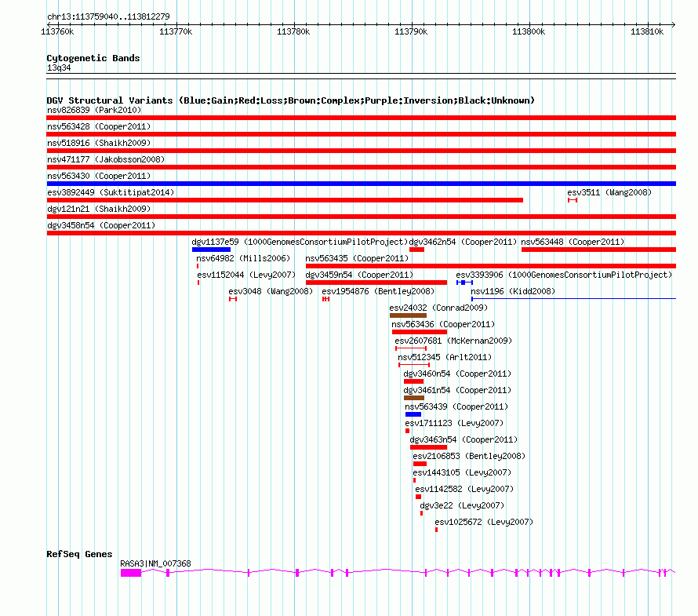Click the dgv1137e59 (1000GenomesConsortiumPilotProject) label
698x616 pixels.
(x=300, y=242)
